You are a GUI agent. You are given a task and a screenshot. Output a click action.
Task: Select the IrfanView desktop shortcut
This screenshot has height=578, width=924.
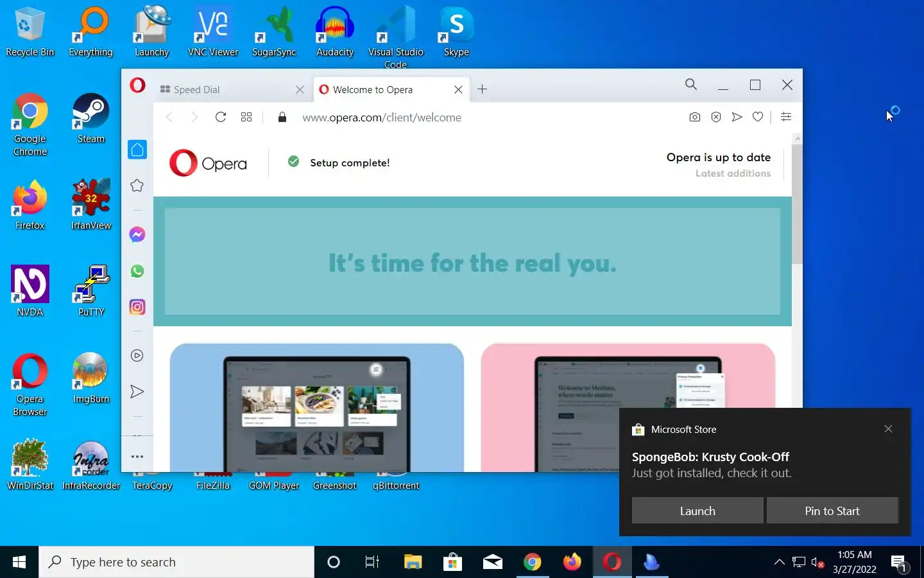tap(91, 206)
